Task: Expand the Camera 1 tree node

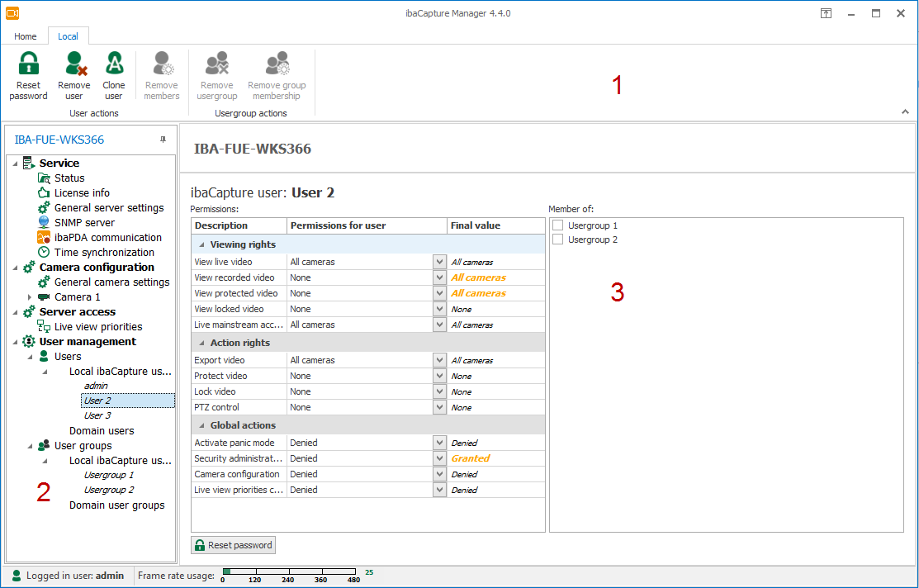Action: [31, 296]
